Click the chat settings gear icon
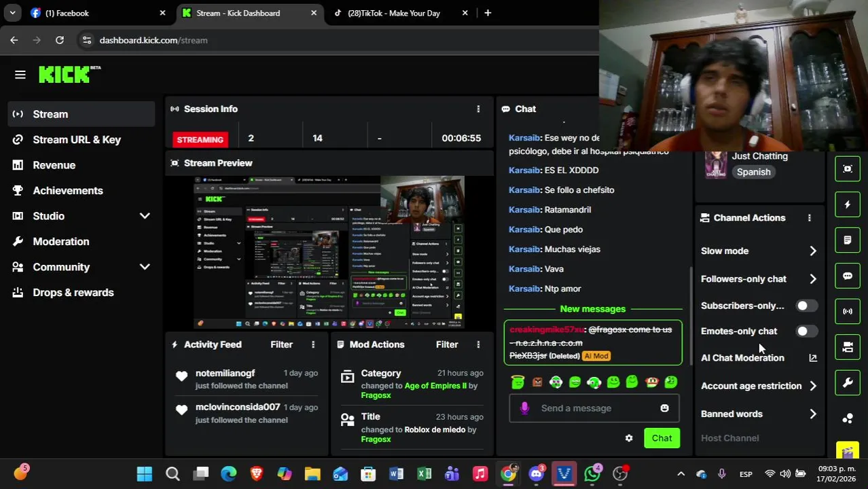Image resolution: width=868 pixels, height=489 pixels. pyautogui.click(x=629, y=438)
